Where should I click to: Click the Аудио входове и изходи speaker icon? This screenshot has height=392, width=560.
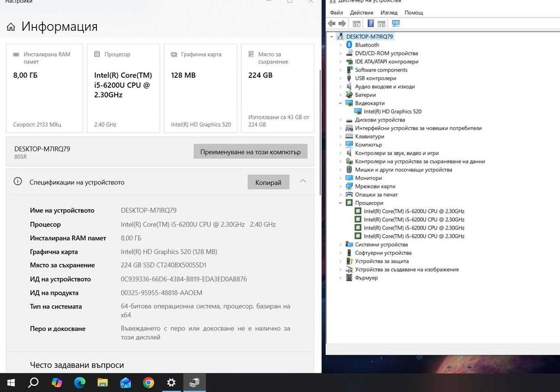coord(349,86)
